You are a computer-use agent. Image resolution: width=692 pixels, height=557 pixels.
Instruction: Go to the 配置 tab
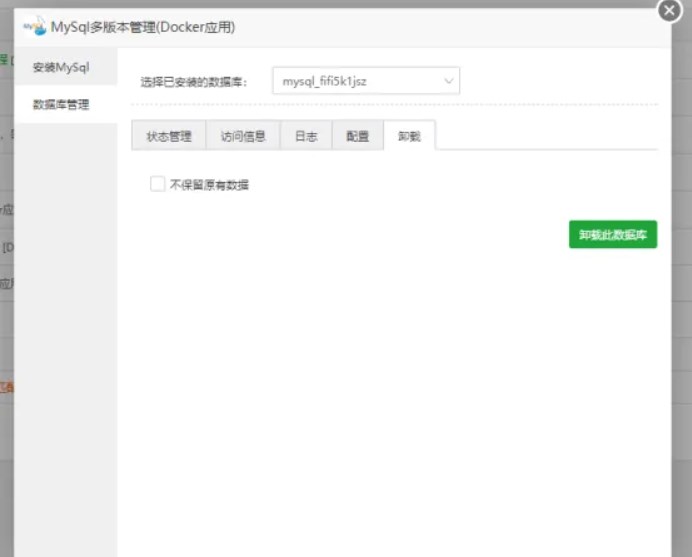357,136
